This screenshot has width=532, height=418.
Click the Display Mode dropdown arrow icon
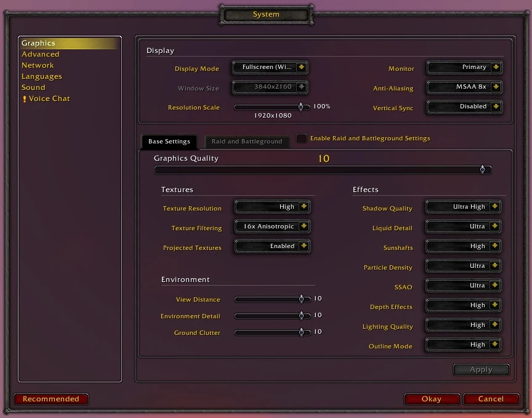click(x=301, y=67)
